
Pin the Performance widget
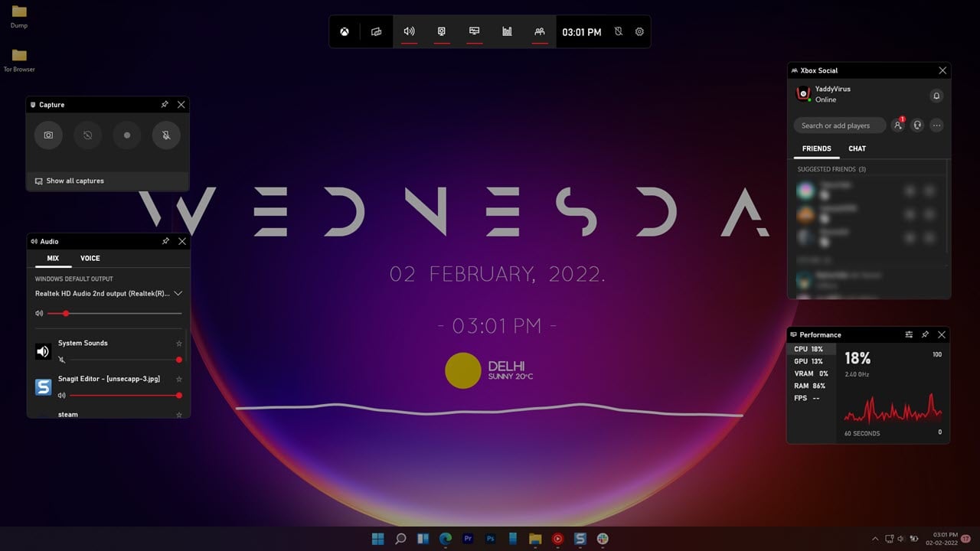(925, 334)
